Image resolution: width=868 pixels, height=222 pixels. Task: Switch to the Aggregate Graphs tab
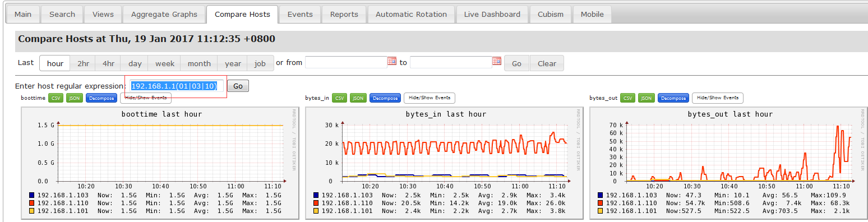pos(164,14)
